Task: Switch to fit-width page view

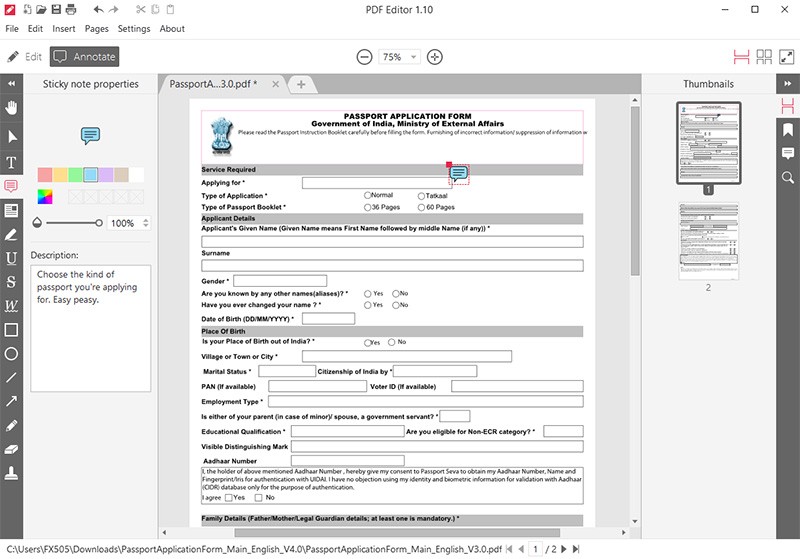Action: tap(741, 57)
